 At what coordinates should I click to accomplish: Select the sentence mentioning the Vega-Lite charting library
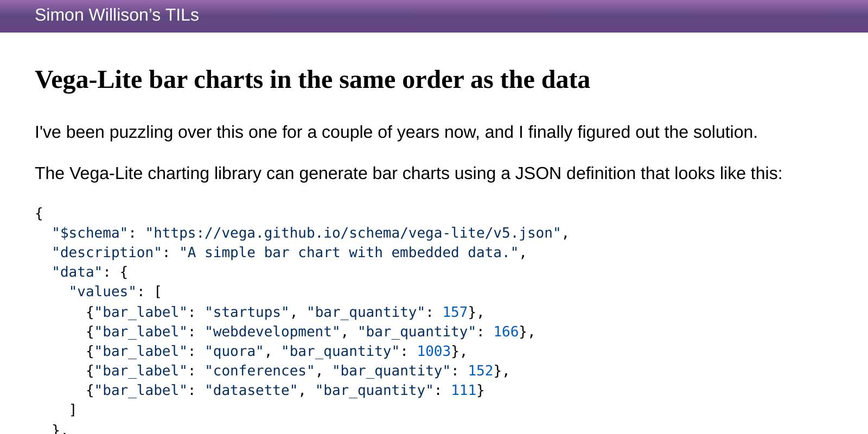click(x=408, y=173)
